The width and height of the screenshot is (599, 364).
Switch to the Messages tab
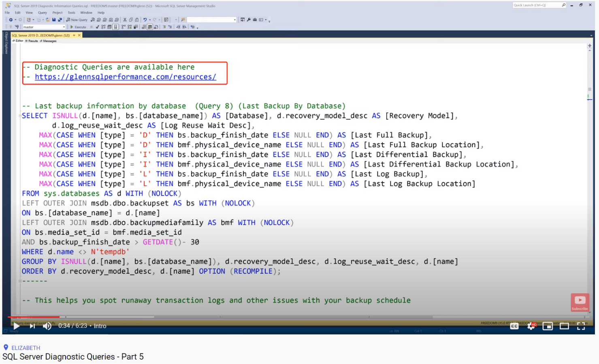(x=48, y=41)
